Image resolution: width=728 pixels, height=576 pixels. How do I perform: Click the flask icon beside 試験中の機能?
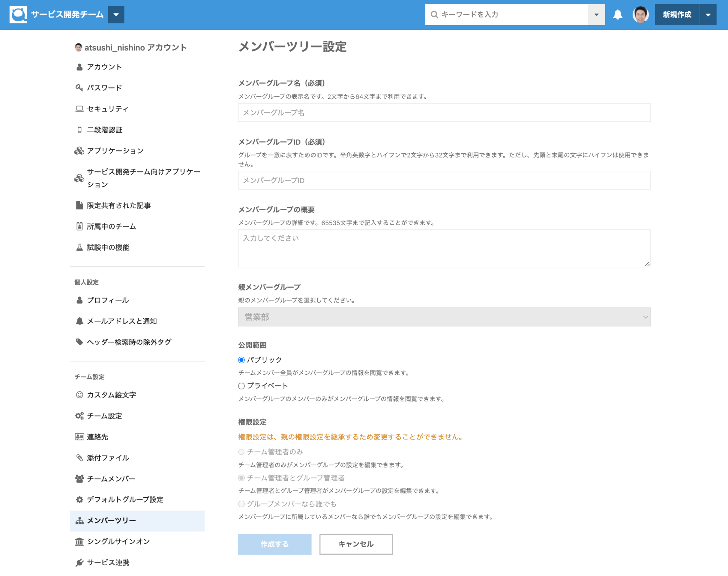(79, 247)
